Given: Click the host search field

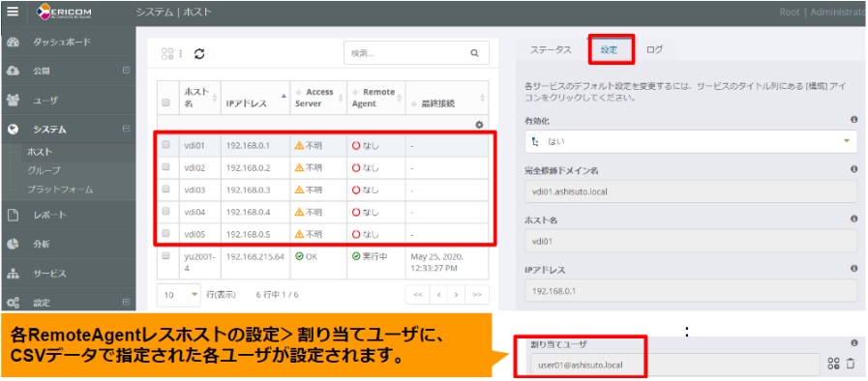Looking at the screenshot, I should [416, 53].
